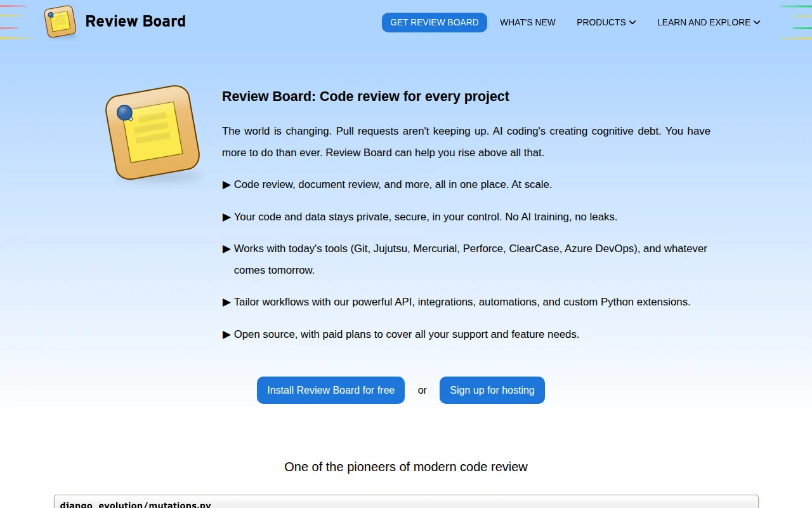The width and height of the screenshot is (812, 508).
Task: Click the heading 'Review Board: Code review for every project'
Action: (365, 97)
